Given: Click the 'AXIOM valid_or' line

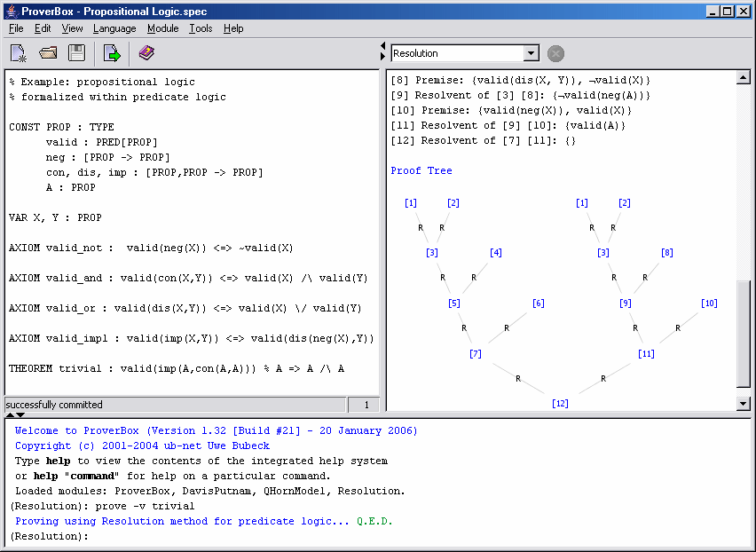Looking at the screenshot, I should pos(185,309).
